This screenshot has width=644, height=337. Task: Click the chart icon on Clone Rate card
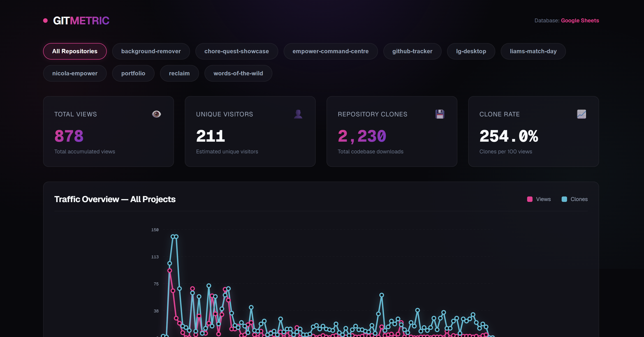[x=581, y=114]
